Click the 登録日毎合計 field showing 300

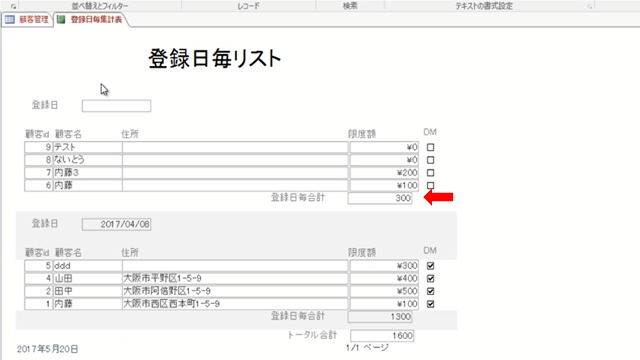click(x=380, y=198)
